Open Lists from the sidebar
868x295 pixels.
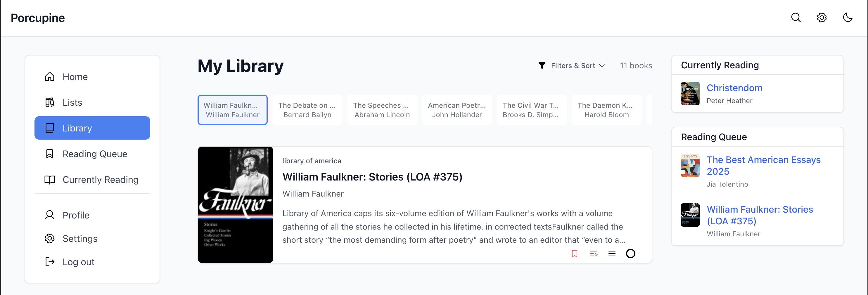coord(72,103)
